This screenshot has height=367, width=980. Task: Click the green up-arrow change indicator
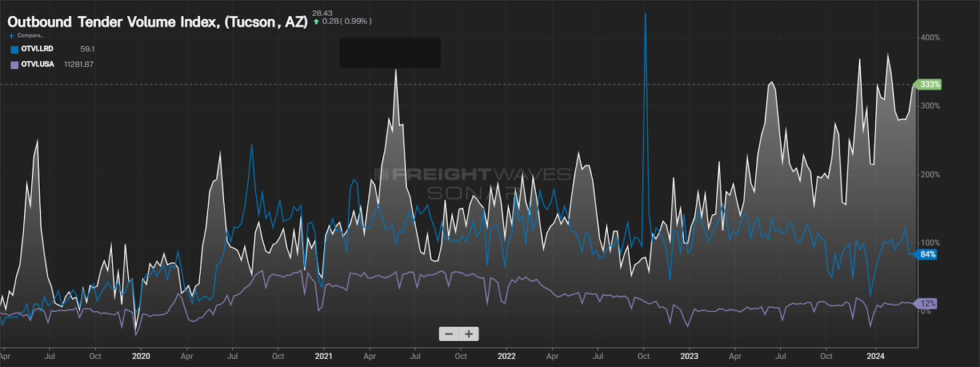316,21
